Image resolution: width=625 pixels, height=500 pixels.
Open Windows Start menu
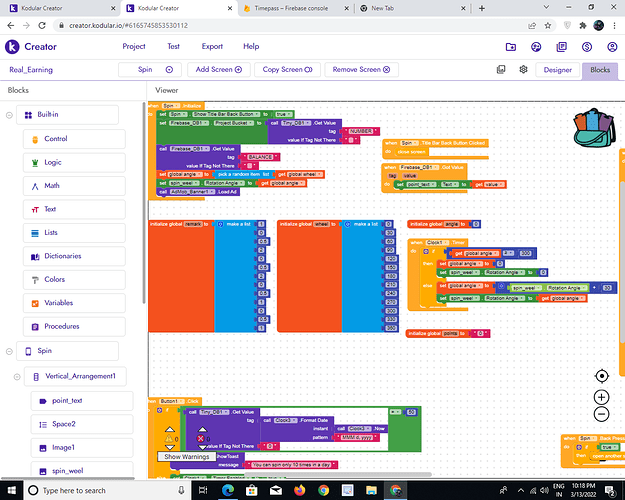[12, 490]
